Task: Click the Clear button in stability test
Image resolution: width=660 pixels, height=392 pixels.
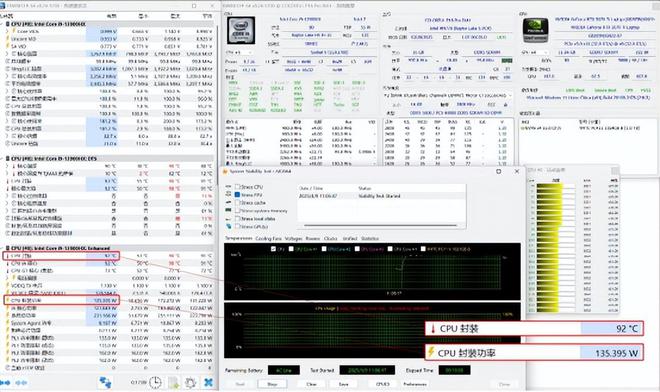Action: click(311, 384)
